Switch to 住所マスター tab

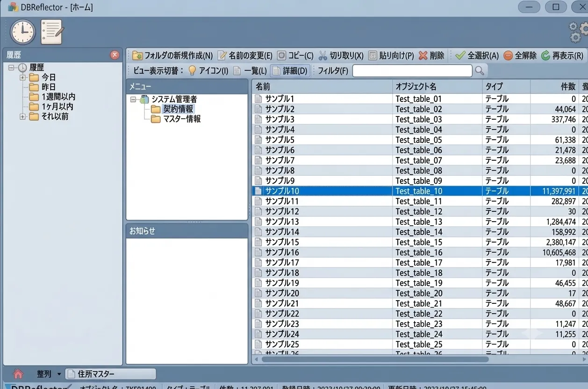click(110, 374)
